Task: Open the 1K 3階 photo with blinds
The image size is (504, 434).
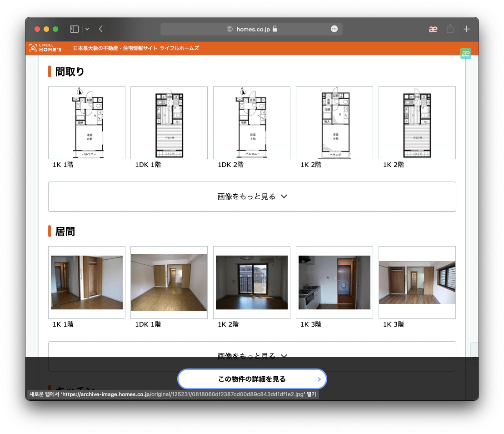Action: [x=417, y=283]
